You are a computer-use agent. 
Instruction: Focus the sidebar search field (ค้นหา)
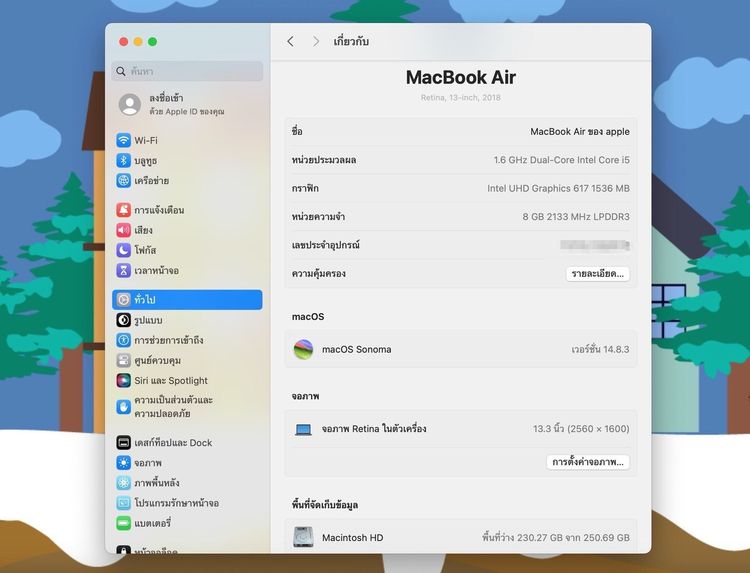(188, 71)
